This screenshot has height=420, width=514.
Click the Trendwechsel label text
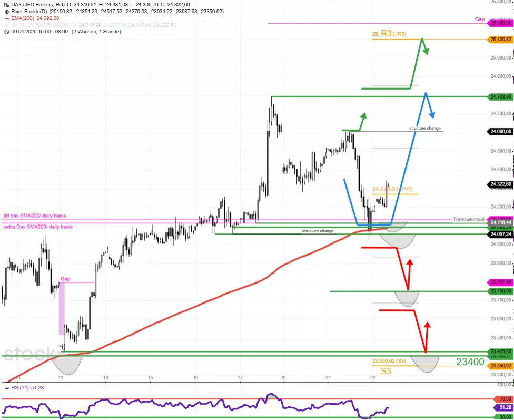click(468, 219)
